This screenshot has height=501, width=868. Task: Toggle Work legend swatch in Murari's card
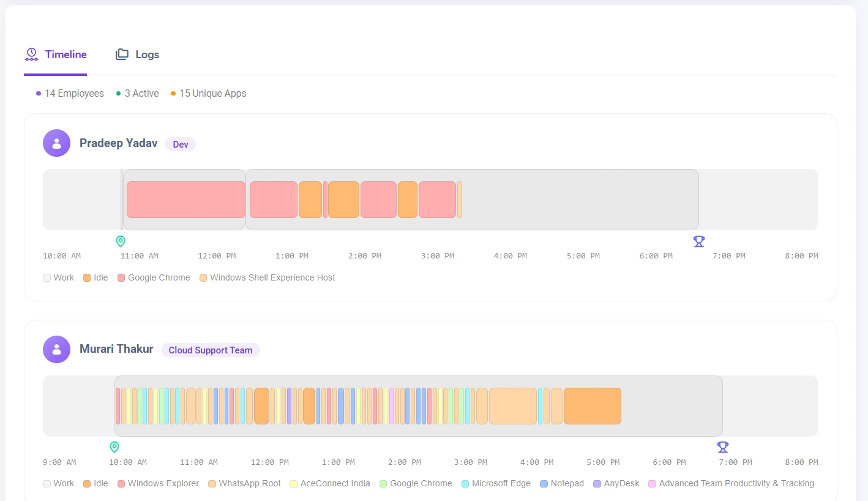tap(47, 484)
